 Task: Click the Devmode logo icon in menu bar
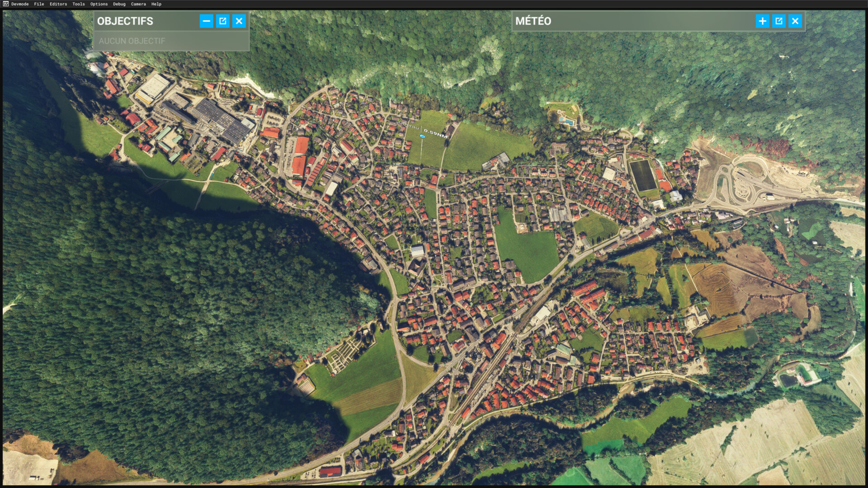click(6, 4)
